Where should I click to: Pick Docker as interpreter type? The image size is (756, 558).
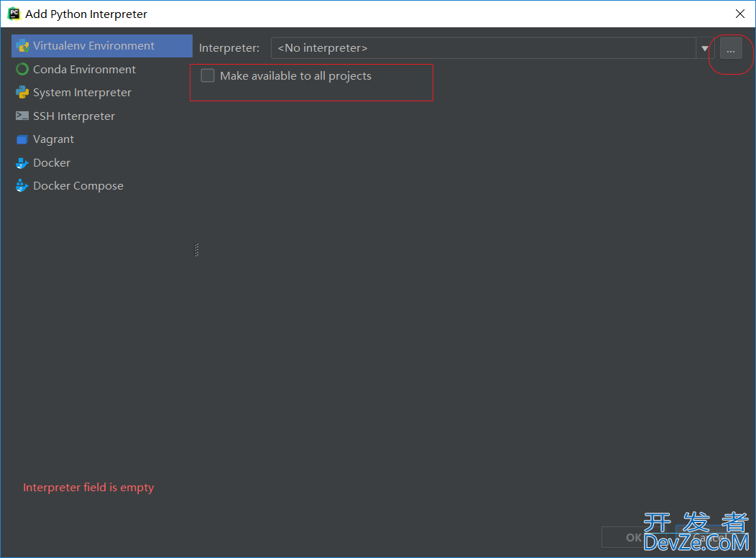(x=102, y=163)
